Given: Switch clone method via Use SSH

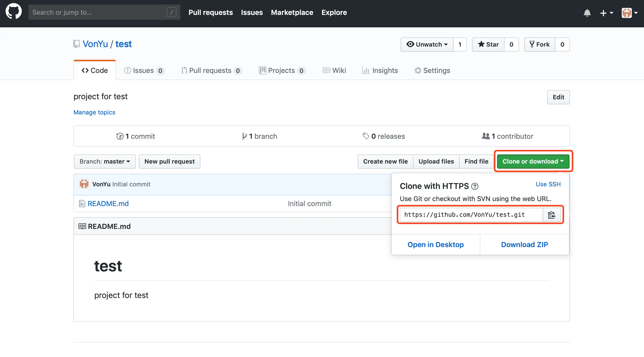Looking at the screenshot, I should click(548, 184).
